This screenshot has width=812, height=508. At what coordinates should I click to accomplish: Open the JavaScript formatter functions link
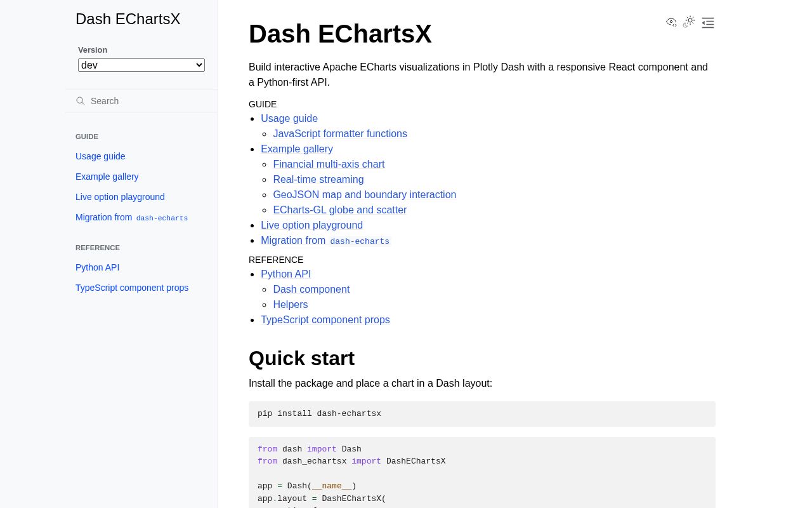(340, 134)
